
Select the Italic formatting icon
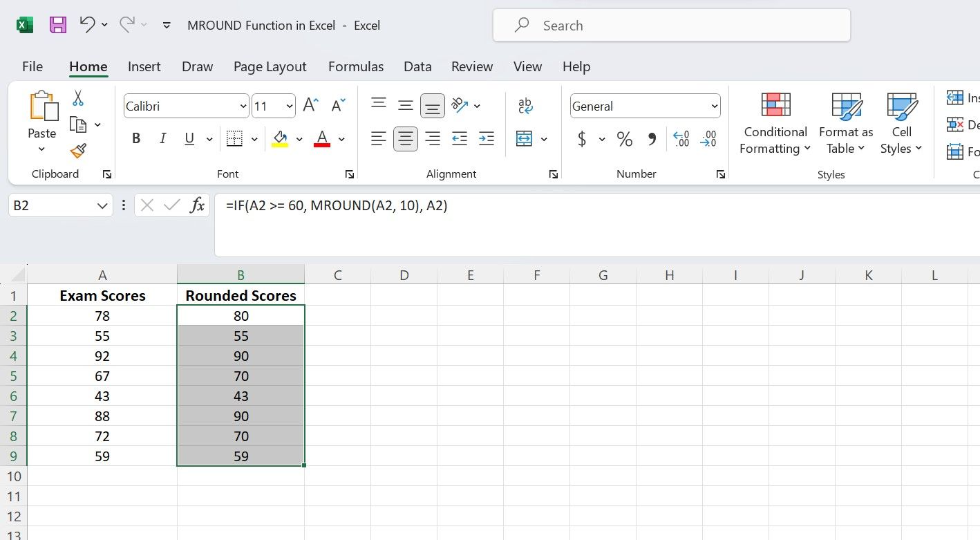point(162,138)
